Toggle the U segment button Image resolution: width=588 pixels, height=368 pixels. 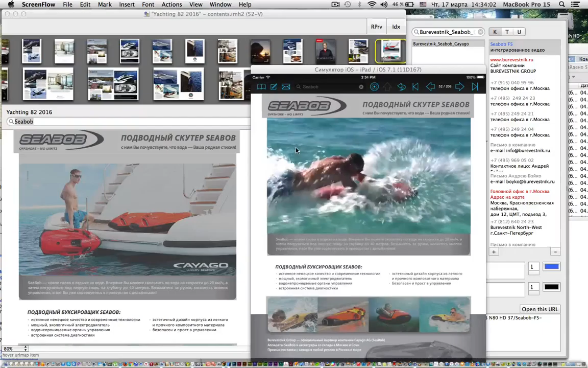pyautogui.click(x=519, y=32)
